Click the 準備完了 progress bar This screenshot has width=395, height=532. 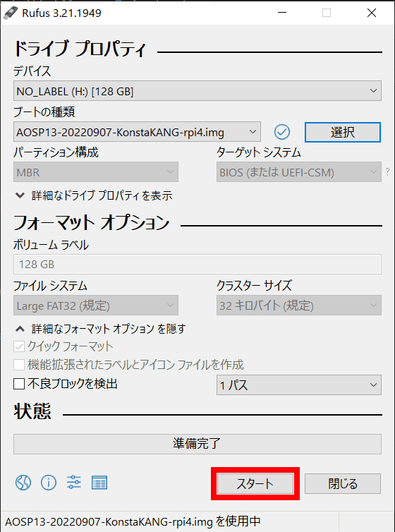coord(197,444)
